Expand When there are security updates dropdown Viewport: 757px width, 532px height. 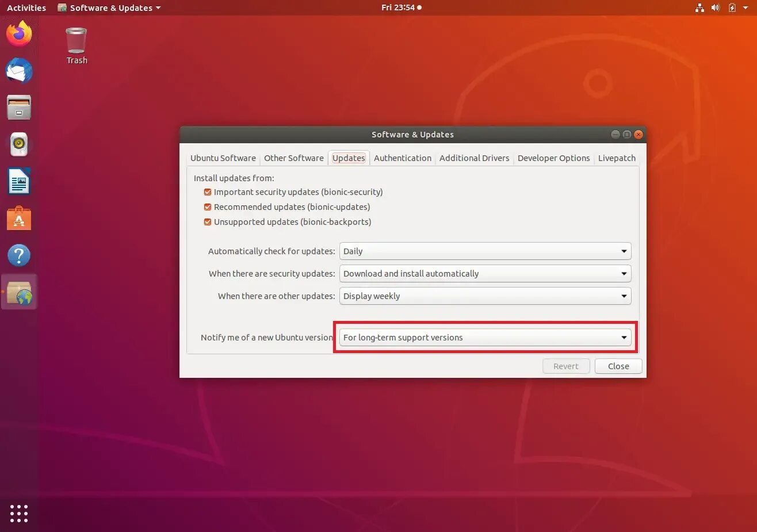tap(485, 274)
